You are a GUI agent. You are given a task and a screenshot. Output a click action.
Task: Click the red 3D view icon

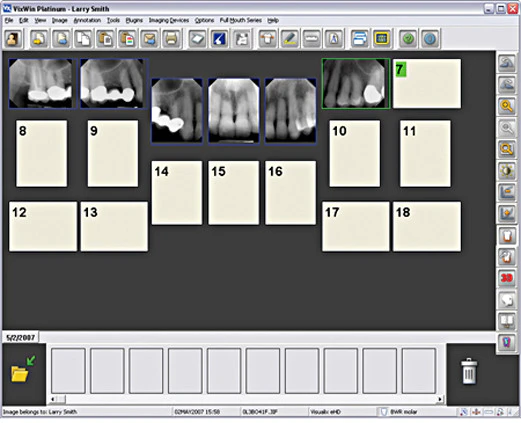(x=507, y=278)
